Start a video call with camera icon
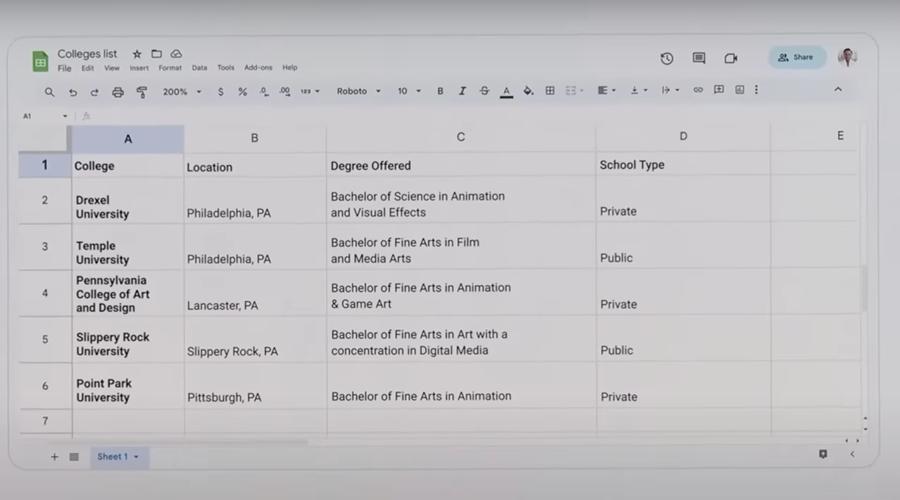Image resolution: width=900 pixels, height=500 pixels. tap(731, 58)
